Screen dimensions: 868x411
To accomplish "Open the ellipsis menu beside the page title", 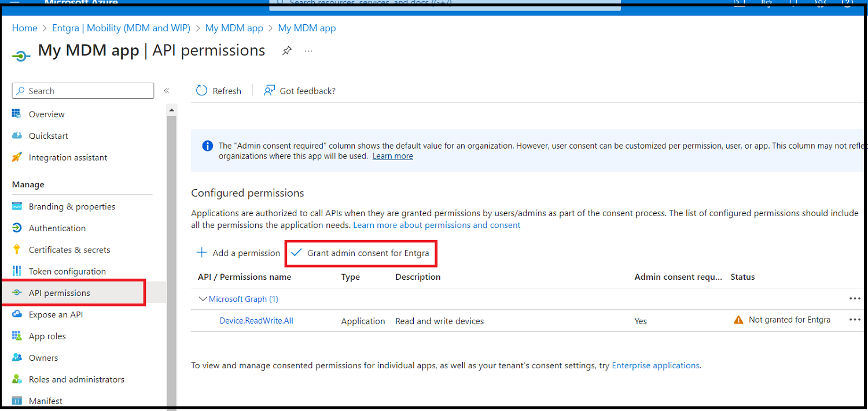I will pyautogui.click(x=308, y=51).
